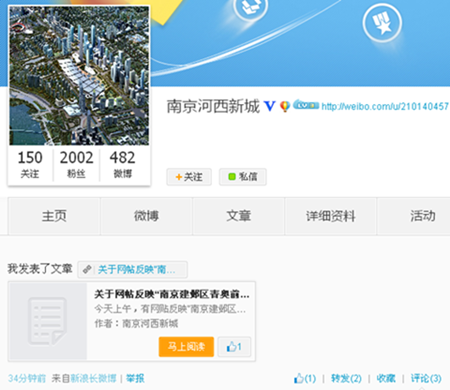This screenshot has width=450, height=390.
Task: Open the profile avatar city image
Action: pyautogui.click(x=79, y=75)
